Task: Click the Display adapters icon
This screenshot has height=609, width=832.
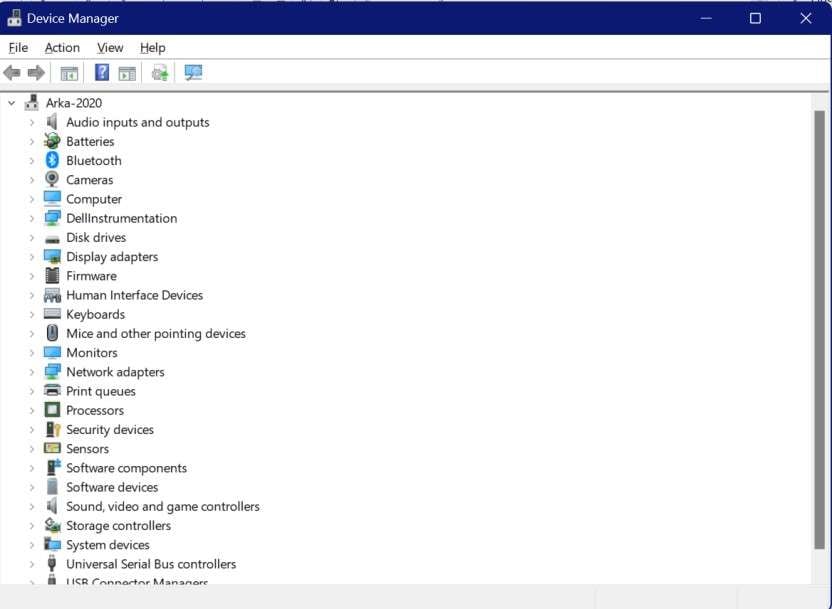Action: pyautogui.click(x=52, y=257)
